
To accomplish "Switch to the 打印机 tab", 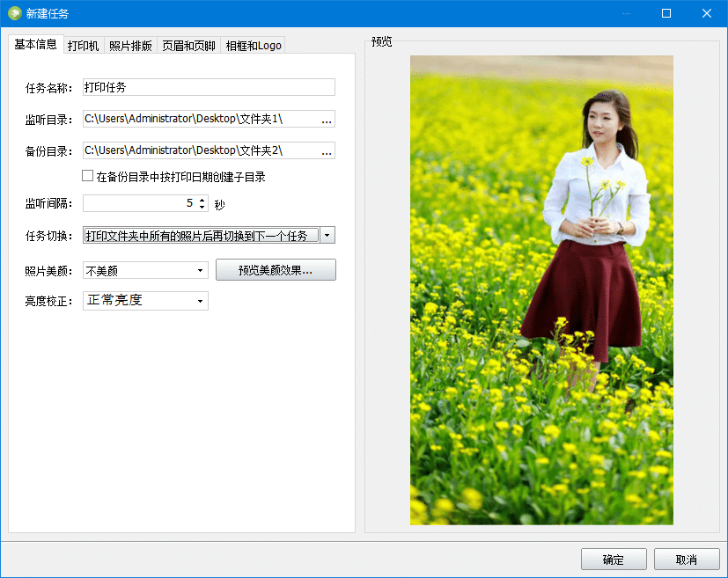I will [84, 45].
